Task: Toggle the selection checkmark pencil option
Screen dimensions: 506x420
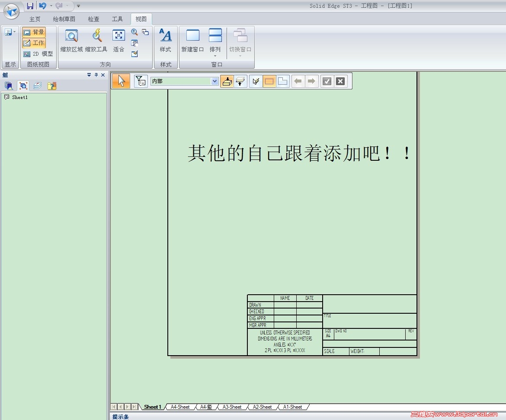Action: 256,81
